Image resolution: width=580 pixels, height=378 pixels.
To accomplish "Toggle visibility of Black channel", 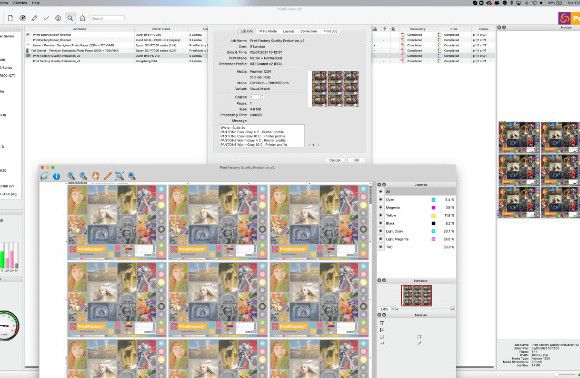I will click(x=381, y=223).
